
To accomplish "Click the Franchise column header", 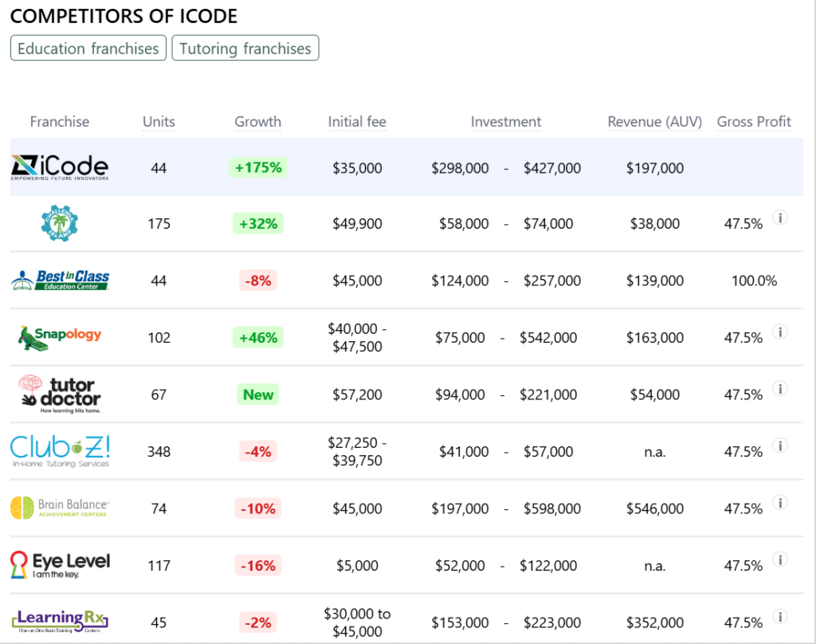I will point(59,121).
